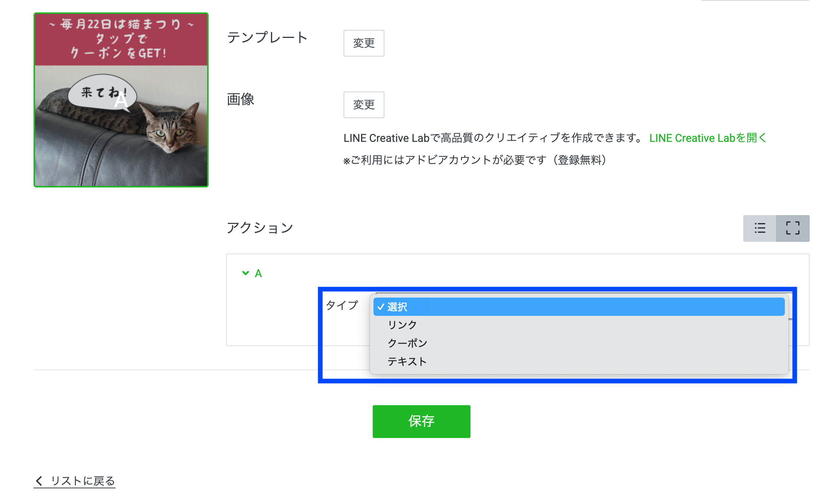Screen dimensions: 837x504
Task: Open the LINE Creative Labを開く link
Action: click(x=708, y=138)
